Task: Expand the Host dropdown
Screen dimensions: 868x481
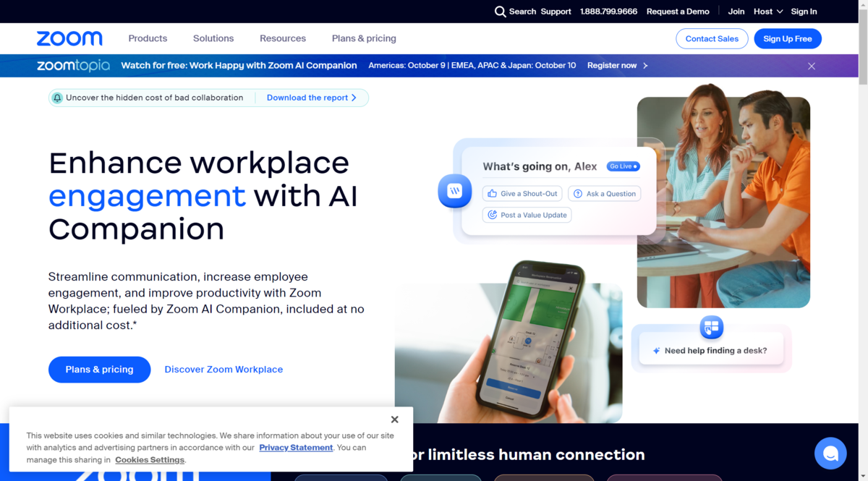Action: click(x=768, y=12)
